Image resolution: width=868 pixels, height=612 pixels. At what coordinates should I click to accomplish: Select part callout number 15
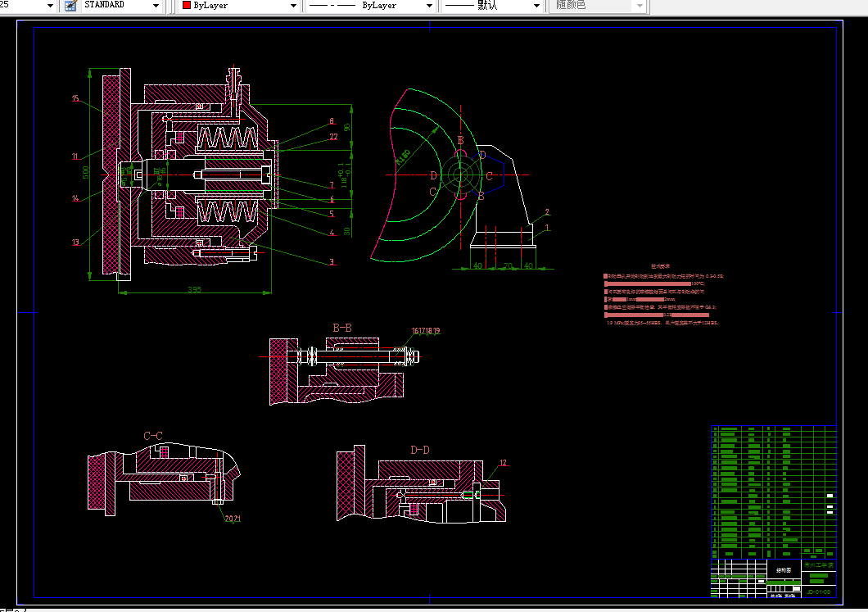[75, 99]
